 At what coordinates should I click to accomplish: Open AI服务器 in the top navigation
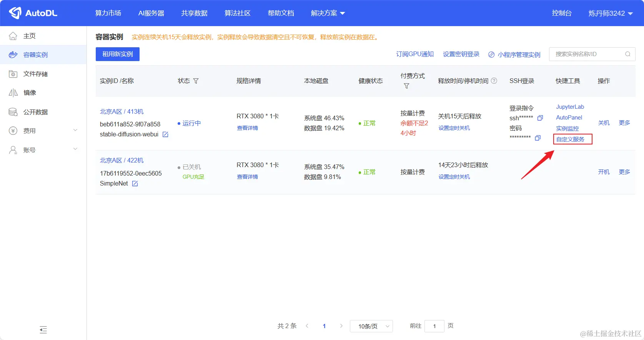pos(151,13)
